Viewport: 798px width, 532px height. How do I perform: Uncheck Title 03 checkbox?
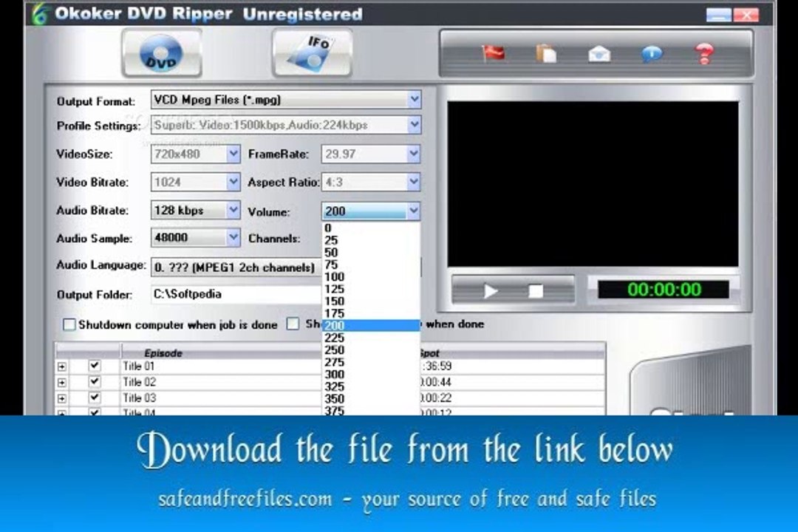pos(95,397)
